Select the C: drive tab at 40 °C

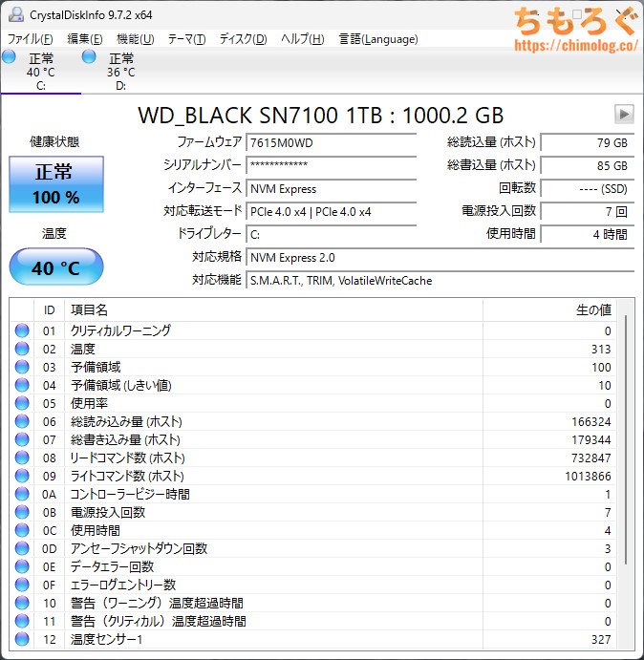(41, 71)
